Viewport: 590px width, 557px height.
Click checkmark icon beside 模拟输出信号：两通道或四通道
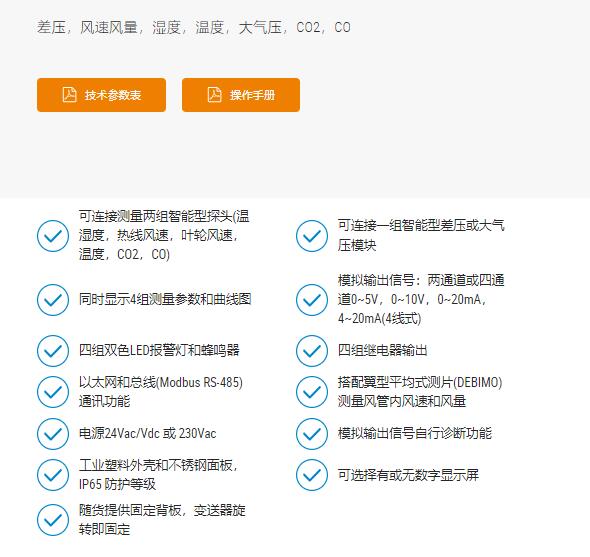312,300
